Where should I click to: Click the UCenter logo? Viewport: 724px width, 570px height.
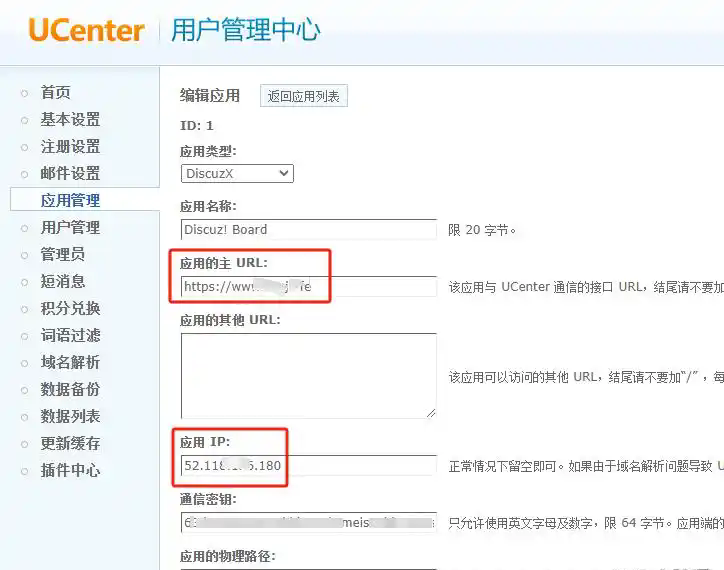87,29
